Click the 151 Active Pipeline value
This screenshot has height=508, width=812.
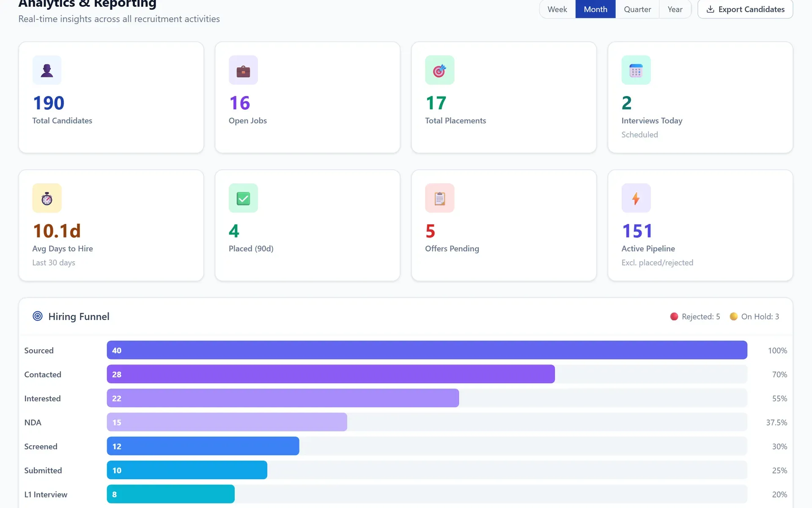point(637,231)
